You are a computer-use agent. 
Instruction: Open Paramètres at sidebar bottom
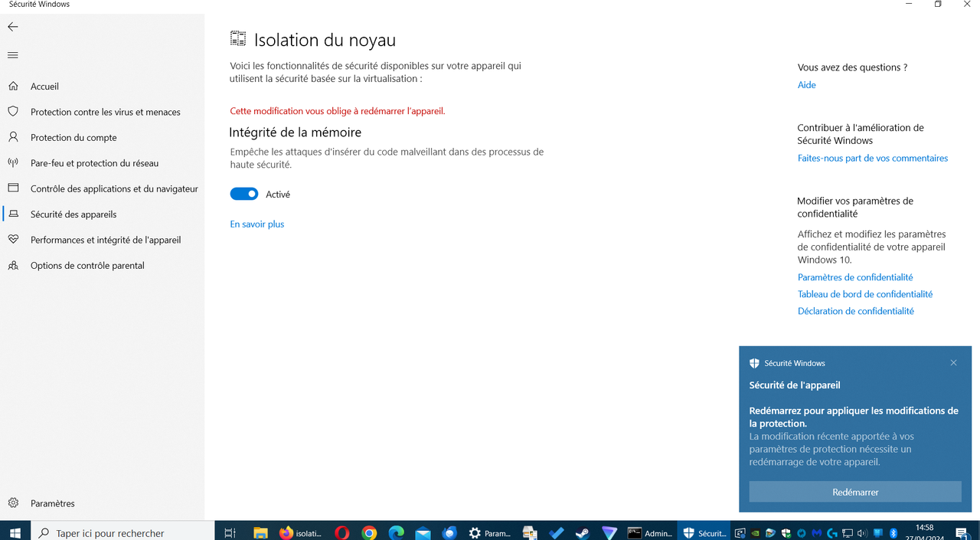[53, 503]
